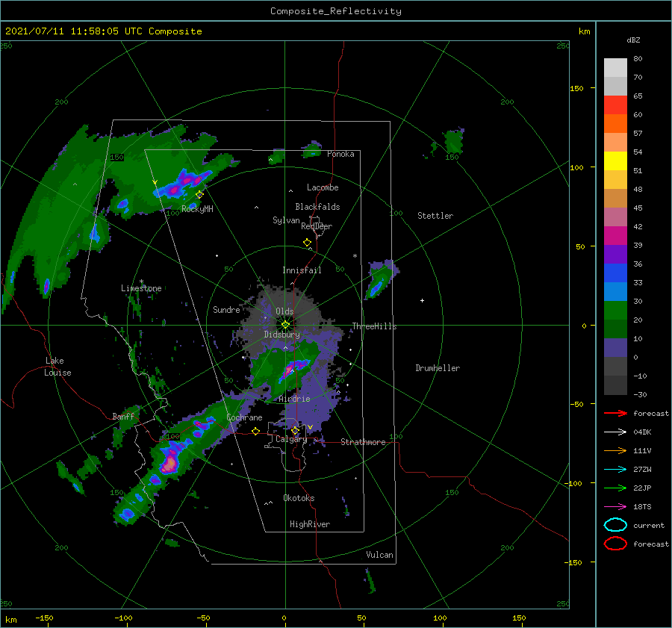Click the red forecast ellipse icon
Viewport: 672px width, 628px height.
(x=615, y=544)
